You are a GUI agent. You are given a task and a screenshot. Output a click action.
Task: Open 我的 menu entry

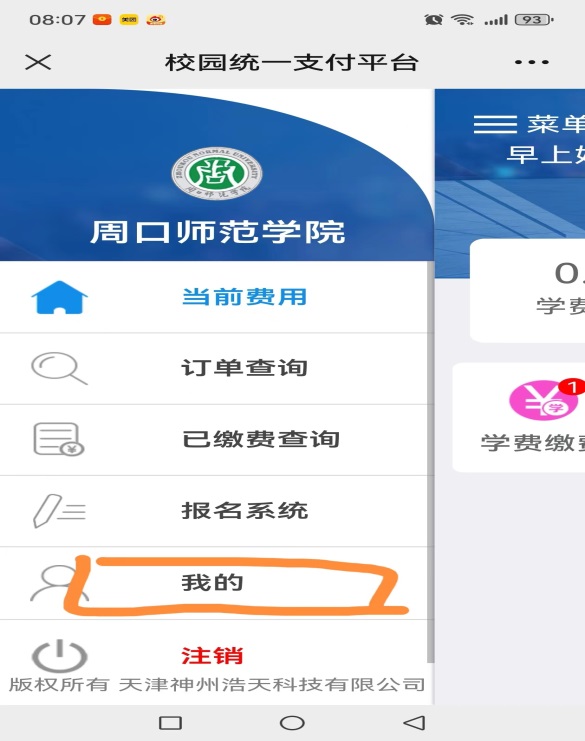pos(212,583)
